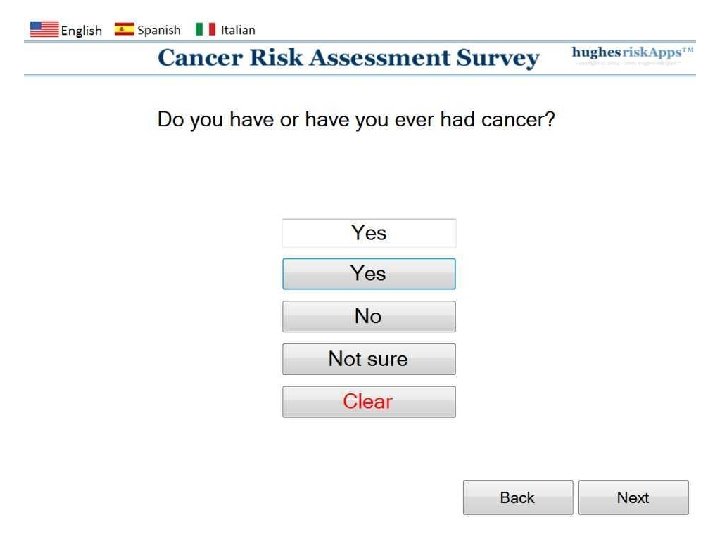Select the No answer button

[368, 316]
